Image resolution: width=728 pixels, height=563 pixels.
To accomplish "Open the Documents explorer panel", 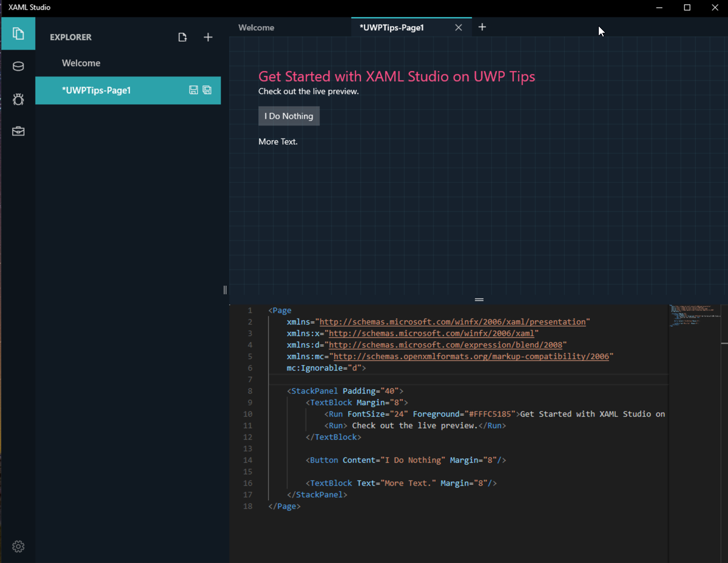I will [18, 33].
